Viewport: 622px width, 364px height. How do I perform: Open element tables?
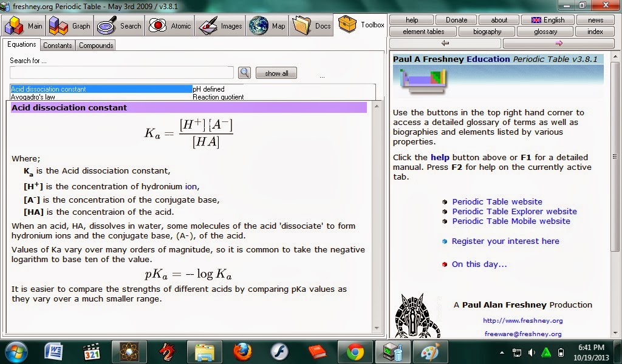coord(423,32)
